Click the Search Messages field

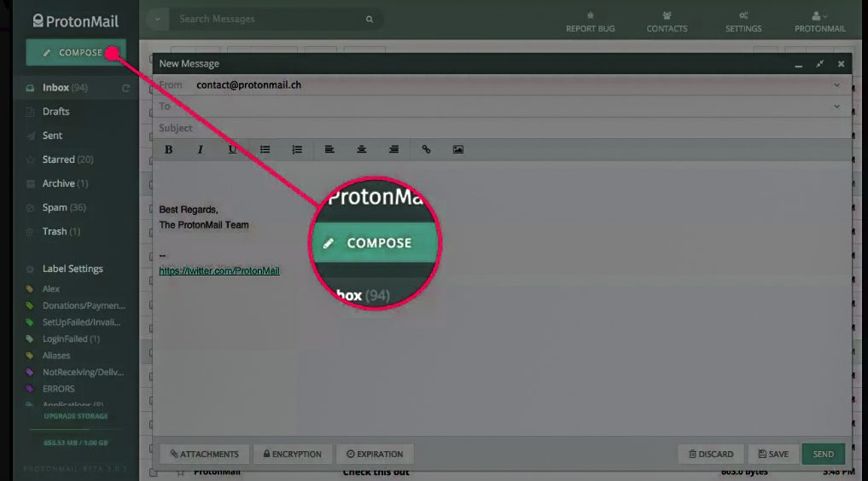pos(265,19)
